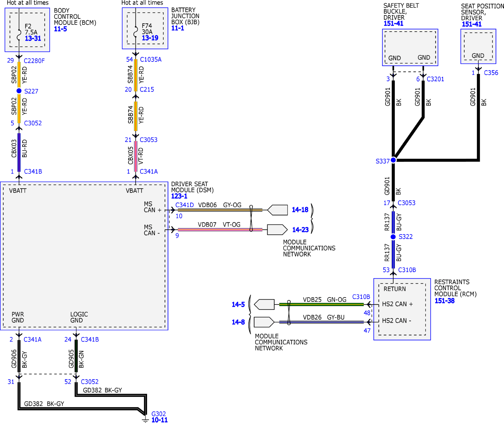The height and width of the screenshot is (423, 504).
Task: Select splice label S337
Action: coord(383,161)
